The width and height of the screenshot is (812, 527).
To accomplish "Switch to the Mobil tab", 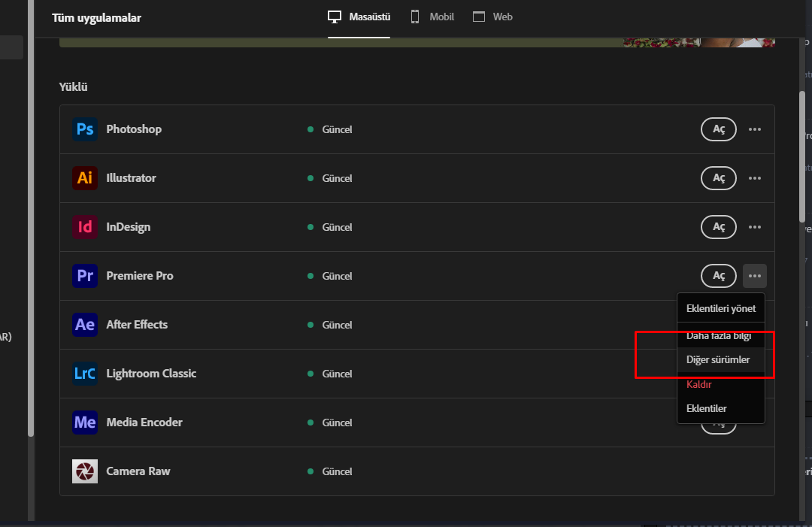I will [432, 17].
